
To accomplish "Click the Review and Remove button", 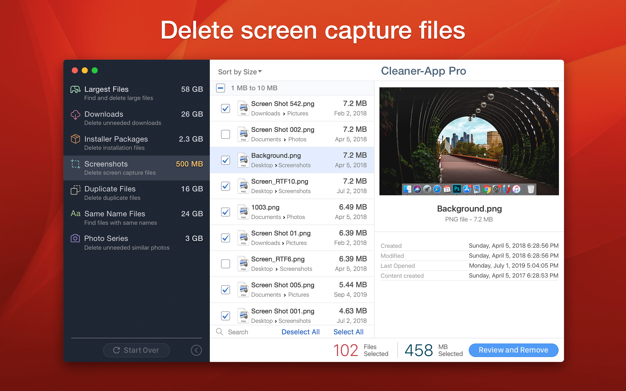I will tap(513, 350).
